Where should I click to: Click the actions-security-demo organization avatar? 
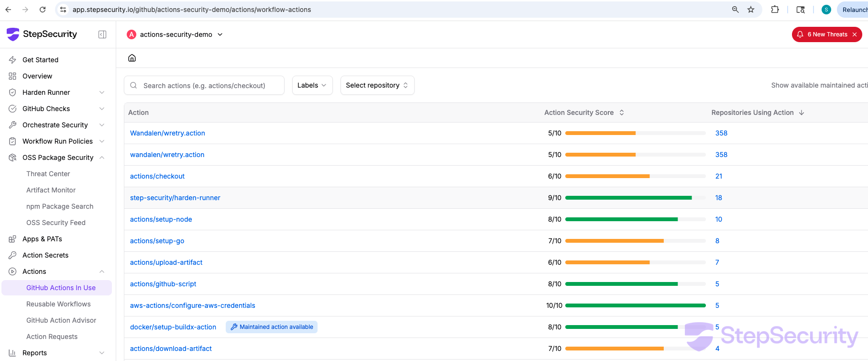(131, 34)
